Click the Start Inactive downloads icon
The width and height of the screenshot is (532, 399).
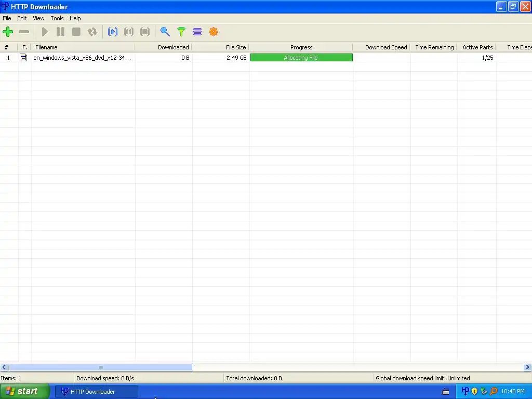pos(113,32)
